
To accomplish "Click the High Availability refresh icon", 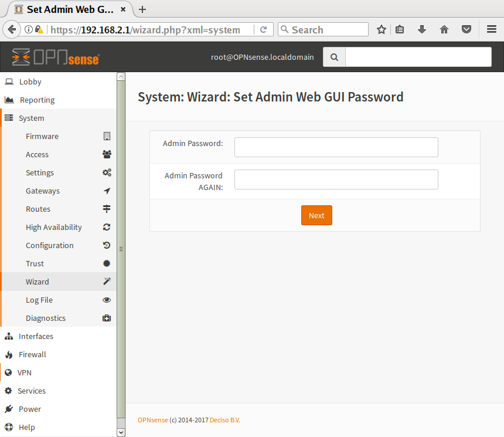I will coord(107,227).
